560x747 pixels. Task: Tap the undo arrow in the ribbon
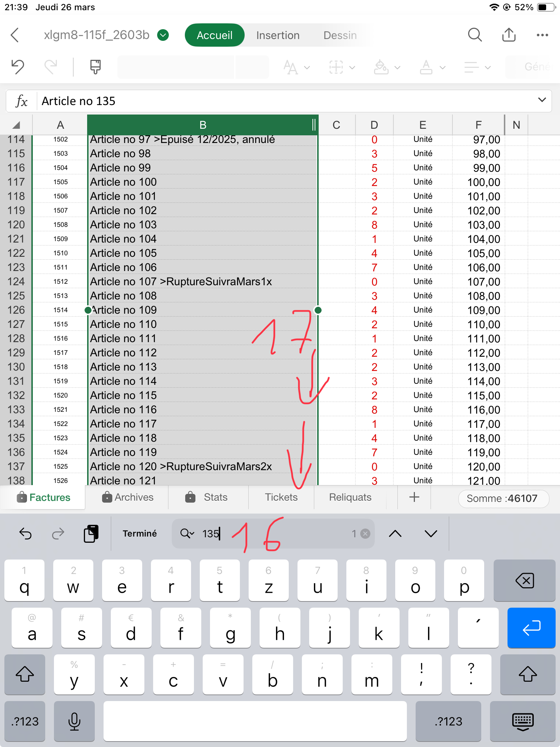pos(17,67)
